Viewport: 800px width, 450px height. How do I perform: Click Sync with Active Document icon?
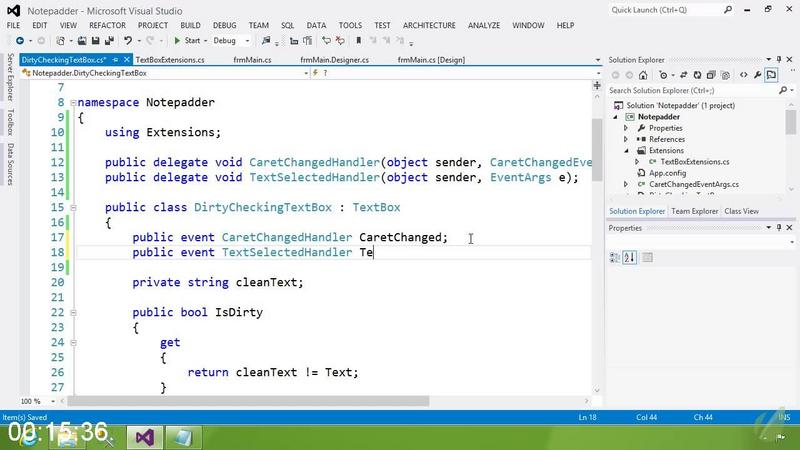pos(684,75)
